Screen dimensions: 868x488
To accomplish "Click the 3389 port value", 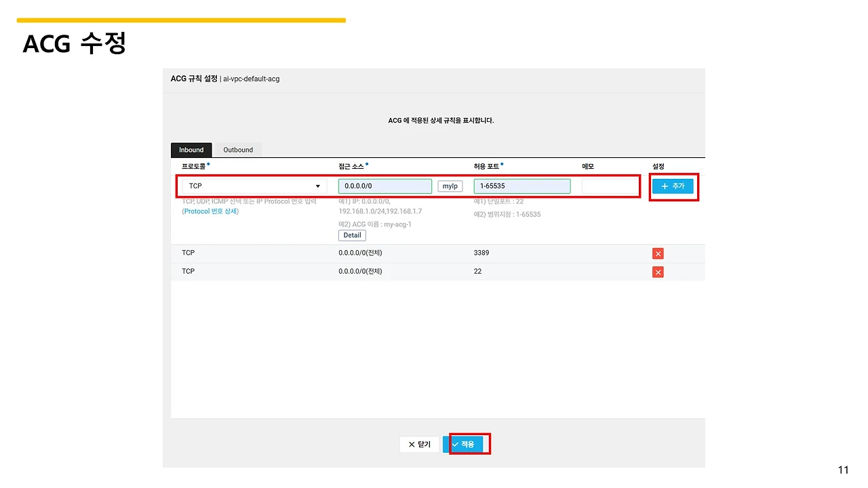I will point(481,253).
